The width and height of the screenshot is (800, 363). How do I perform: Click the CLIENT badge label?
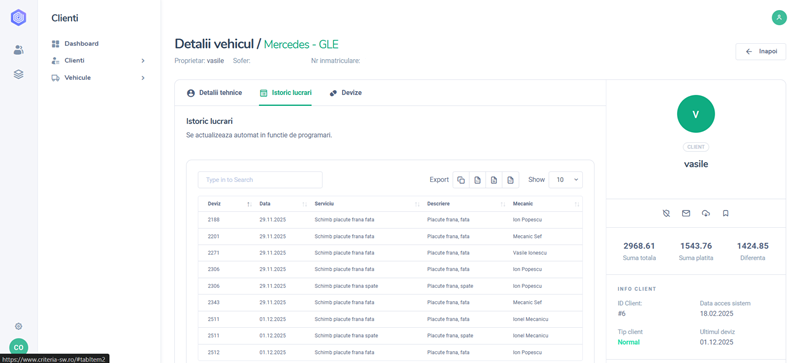696,147
